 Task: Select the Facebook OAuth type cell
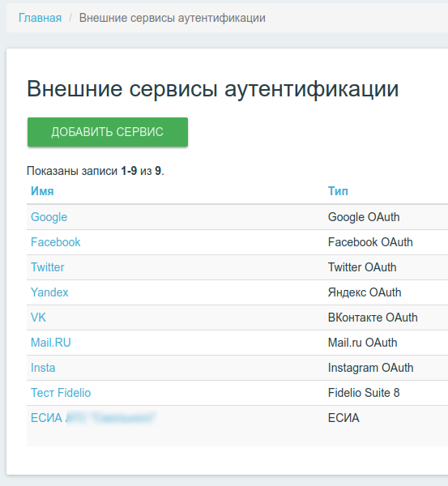pos(370,242)
